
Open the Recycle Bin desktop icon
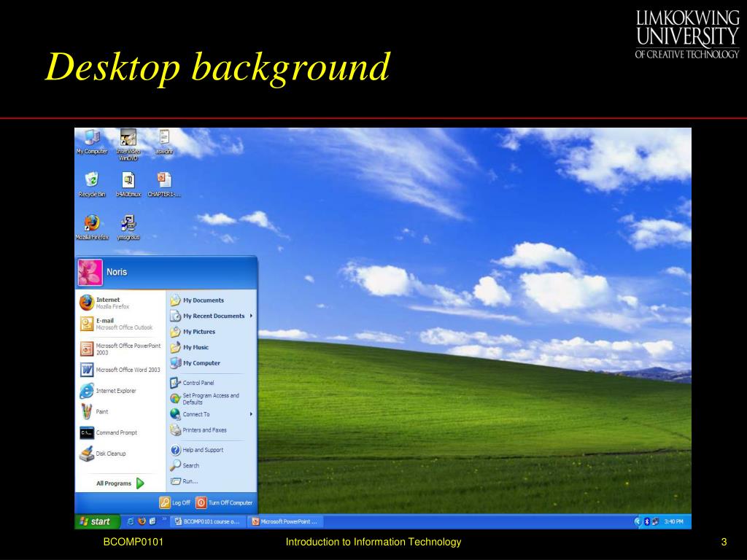point(91,184)
